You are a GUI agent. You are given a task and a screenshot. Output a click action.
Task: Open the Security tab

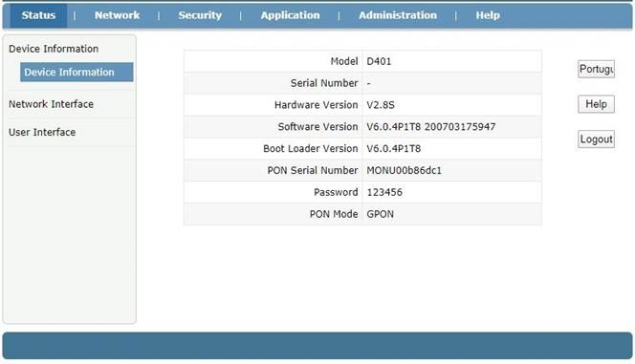click(x=200, y=15)
